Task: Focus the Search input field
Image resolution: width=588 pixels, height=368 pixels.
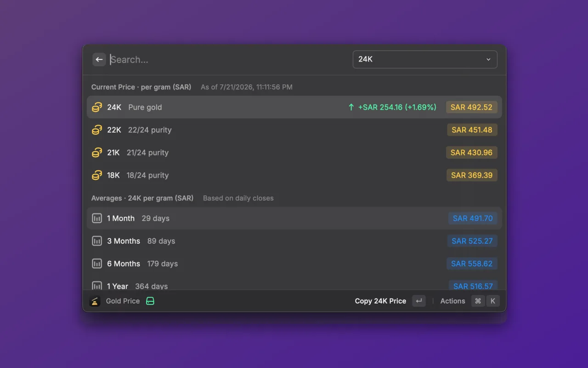Action: 229,59
